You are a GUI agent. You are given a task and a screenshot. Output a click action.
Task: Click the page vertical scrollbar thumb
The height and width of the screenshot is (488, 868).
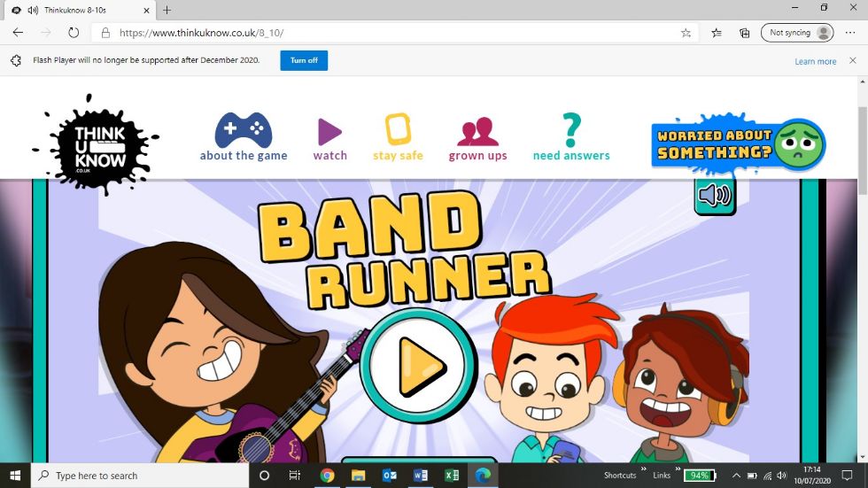(863, 151)
